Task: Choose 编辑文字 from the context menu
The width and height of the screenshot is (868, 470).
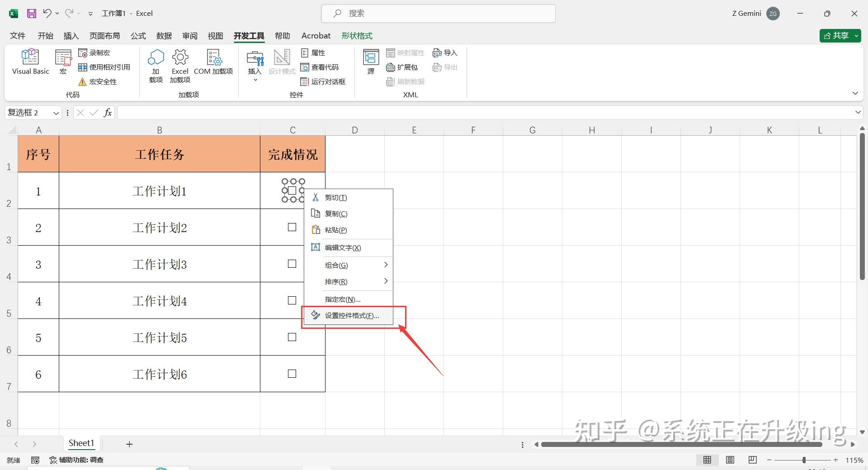Action: [348, 247]
